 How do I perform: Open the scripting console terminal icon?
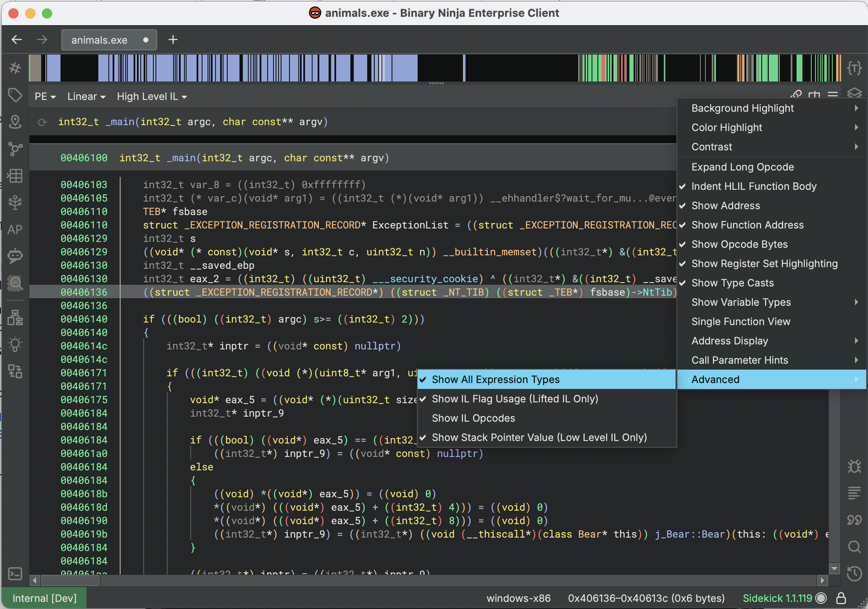[15, 574]
